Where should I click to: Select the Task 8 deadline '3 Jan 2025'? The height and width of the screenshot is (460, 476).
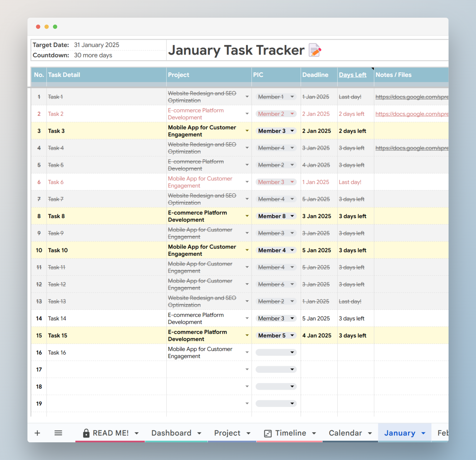319,216
